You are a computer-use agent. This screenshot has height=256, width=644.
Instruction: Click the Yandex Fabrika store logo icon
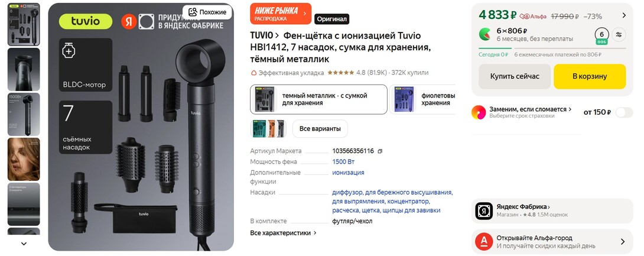[x=484, y=211]
